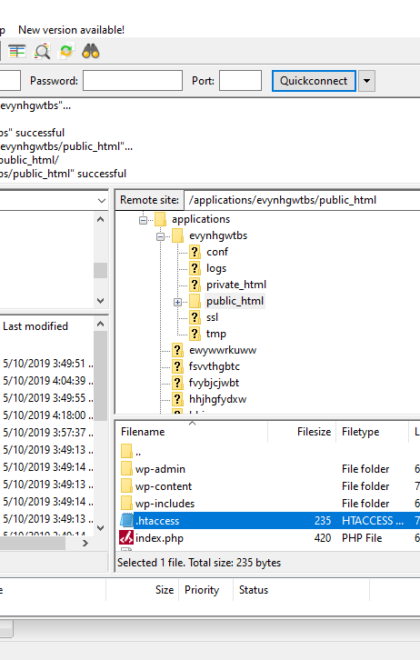Open the local site path dropdown

(x=101, y=200)
